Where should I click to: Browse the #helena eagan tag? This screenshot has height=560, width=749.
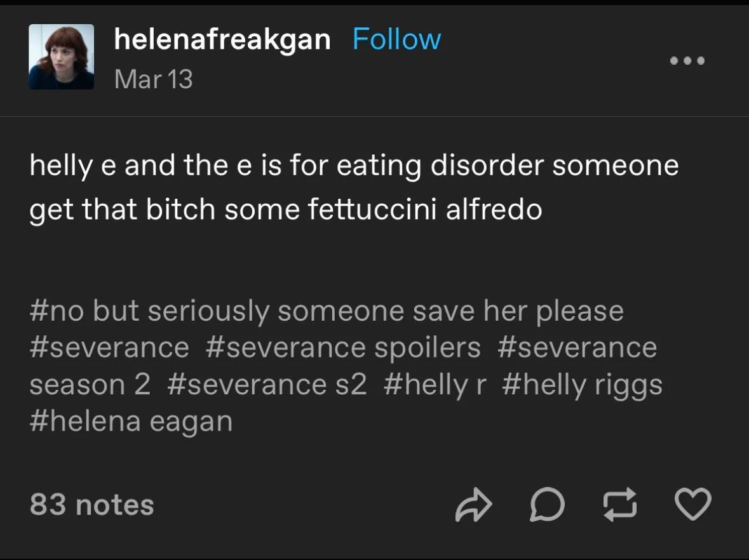click(x=131, y=422)
